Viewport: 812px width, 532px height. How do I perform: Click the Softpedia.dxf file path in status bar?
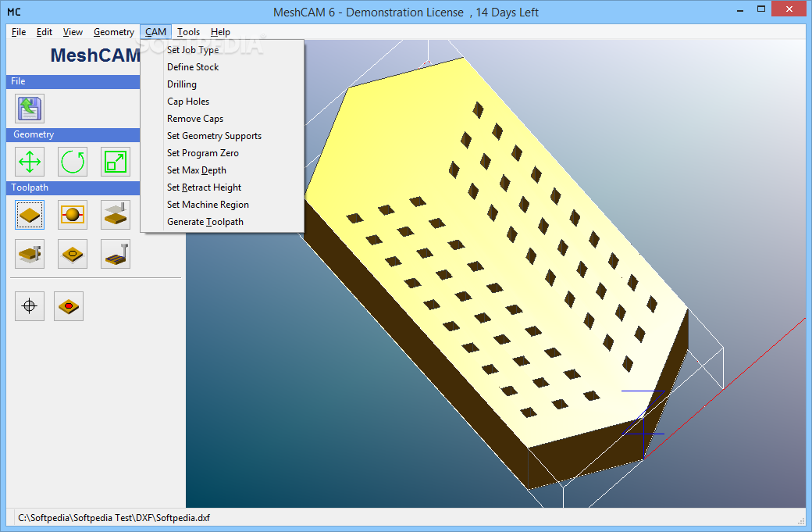click(x=114, y=517)
